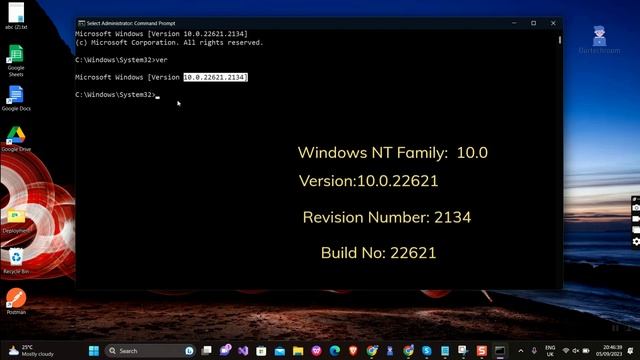Launch Microsoft Edge from the taskbar
This screenshot has width=640, height=360.
[x=335, y=351]
